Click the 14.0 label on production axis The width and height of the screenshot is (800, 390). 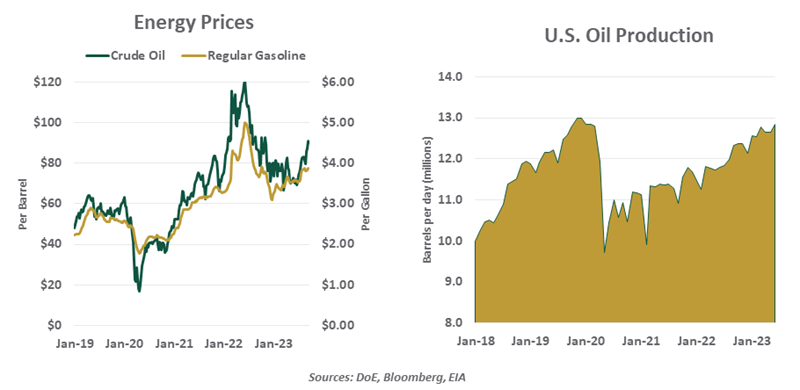(448, 77)
